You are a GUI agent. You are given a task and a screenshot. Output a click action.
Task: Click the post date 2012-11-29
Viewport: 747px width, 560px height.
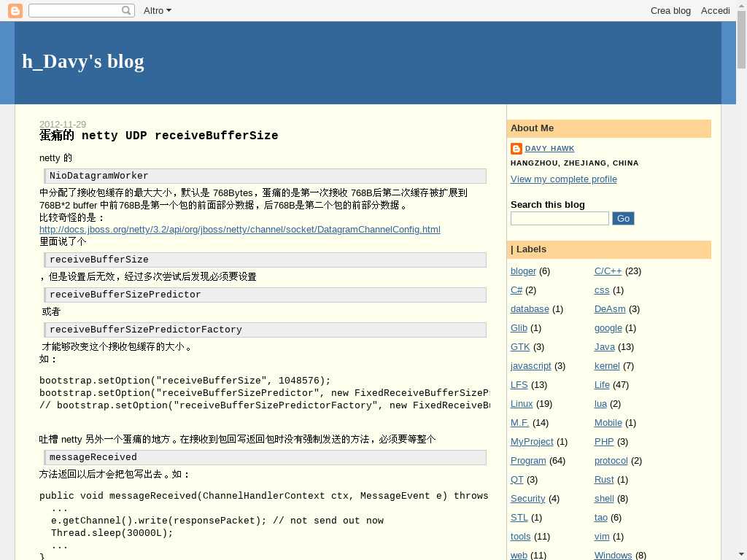(63, 124)
